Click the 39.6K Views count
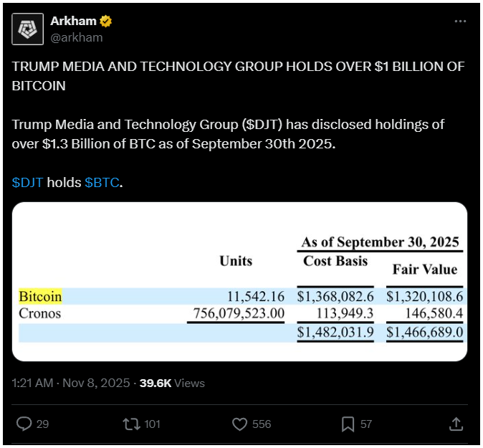The height and width of the screenshot is (448, 483). tap(172, 383)
